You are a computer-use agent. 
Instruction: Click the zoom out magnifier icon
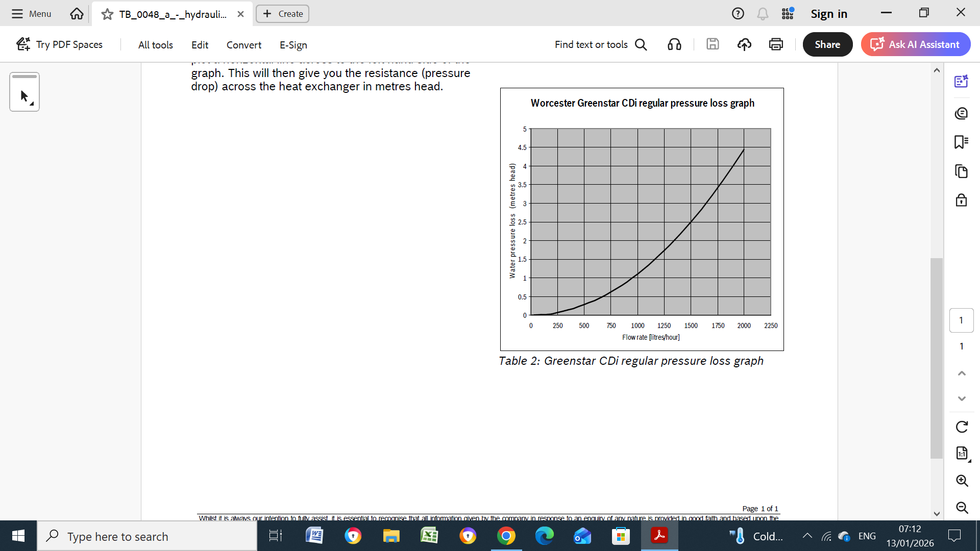962,507
